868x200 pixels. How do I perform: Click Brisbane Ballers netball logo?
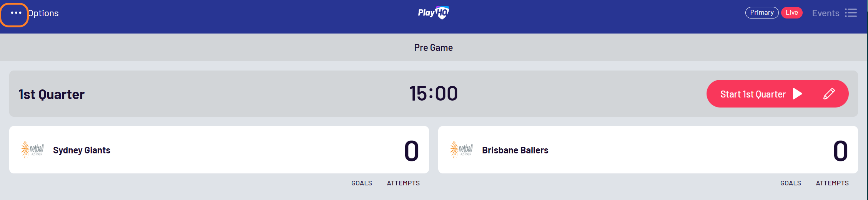[x=461, y=150]
